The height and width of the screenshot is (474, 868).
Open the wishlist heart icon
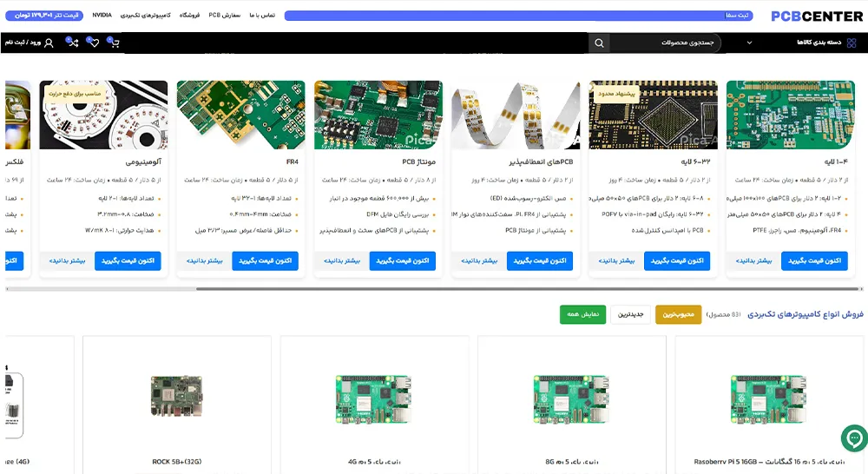[93, 42]
